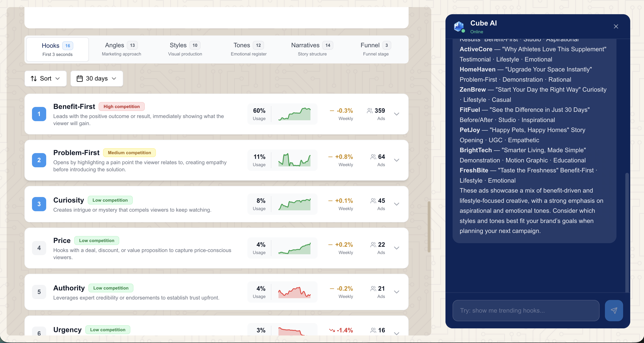
Task: Click the send message paper-plane icon
Action: click(x=614, y=311)
